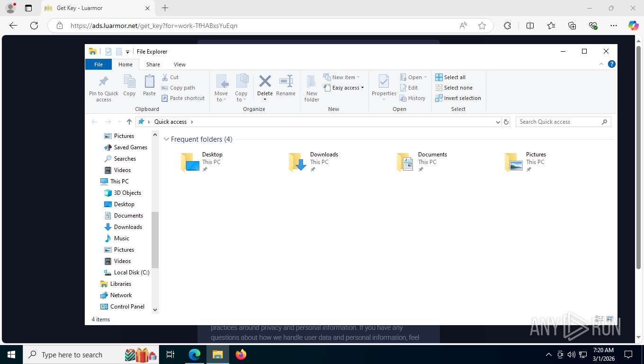Switch to the View ribbon tab
This screenshot has width=644, height=364.
pos(179,64)
